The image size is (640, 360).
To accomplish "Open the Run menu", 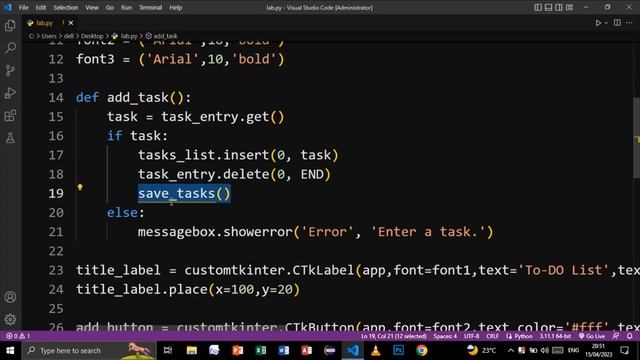I will (127, 7).
